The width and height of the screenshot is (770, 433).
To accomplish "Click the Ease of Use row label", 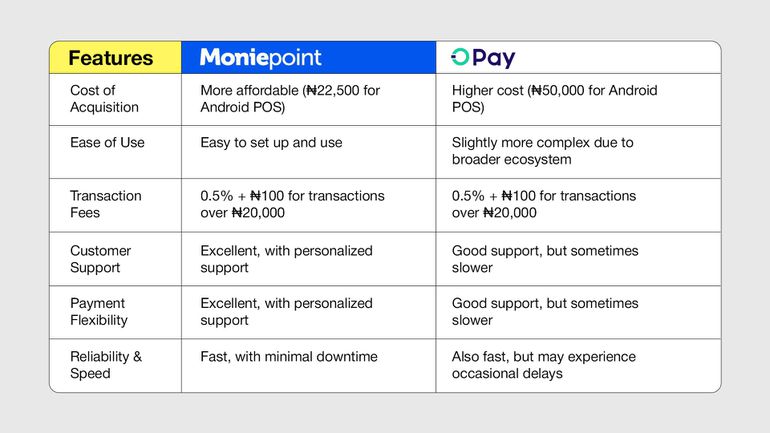I will click(x=107, y=143).
